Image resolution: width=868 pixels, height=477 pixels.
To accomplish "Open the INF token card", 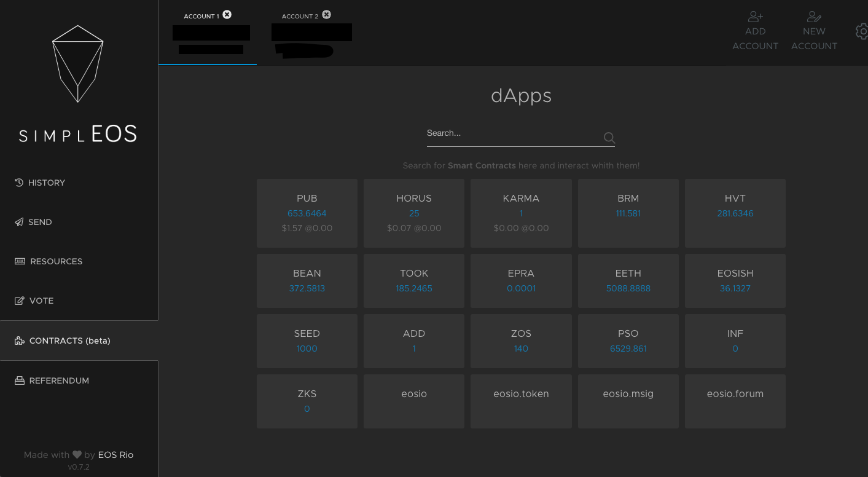I will (735, 341).
